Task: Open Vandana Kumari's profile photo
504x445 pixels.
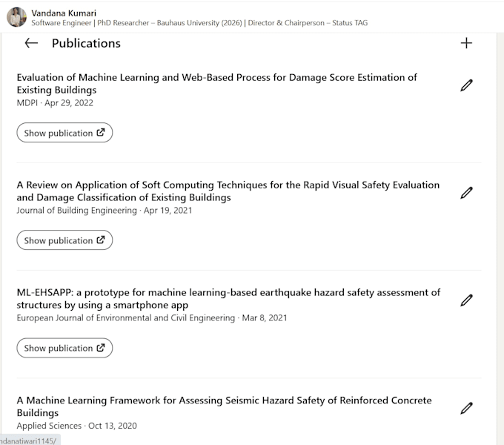Action: point(16,17)
